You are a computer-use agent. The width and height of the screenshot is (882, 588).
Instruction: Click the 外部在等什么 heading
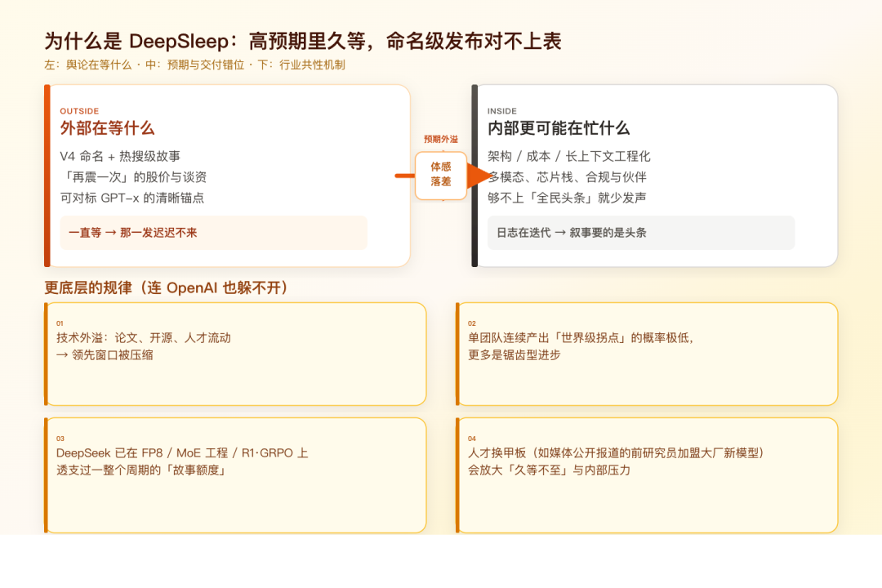coord(107,128)
